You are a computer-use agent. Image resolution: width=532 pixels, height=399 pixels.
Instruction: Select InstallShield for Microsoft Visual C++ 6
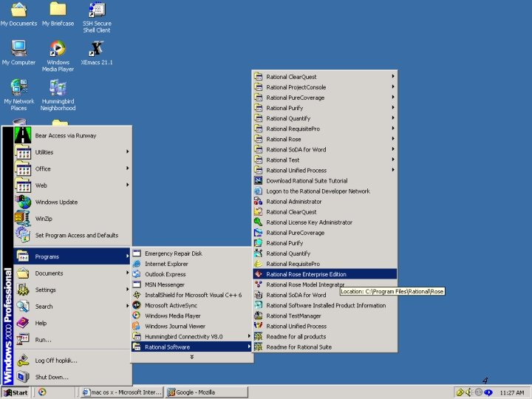(191, 295)
